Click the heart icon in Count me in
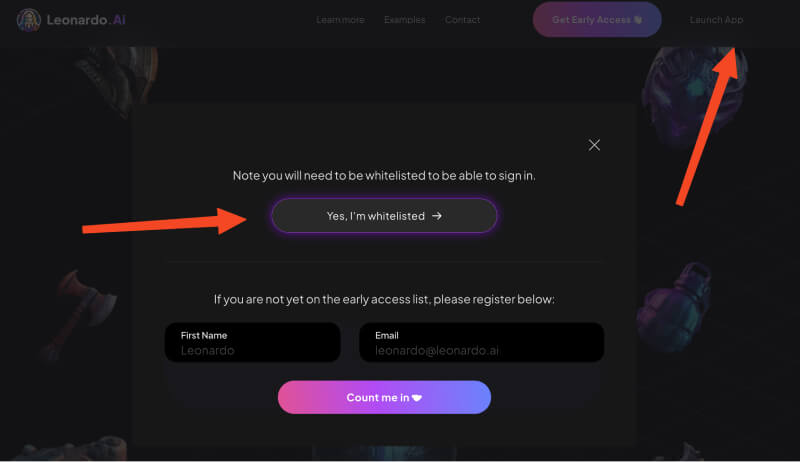800x462 pixels. [417, 398]
